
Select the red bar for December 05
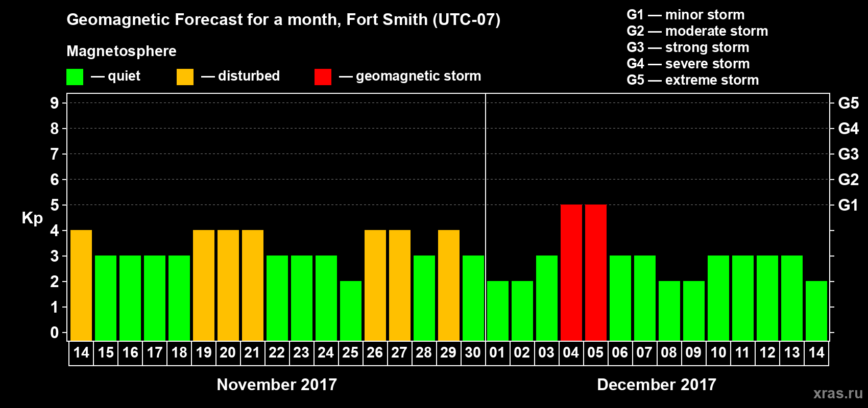pyautogui.click(x=596, y=272)
